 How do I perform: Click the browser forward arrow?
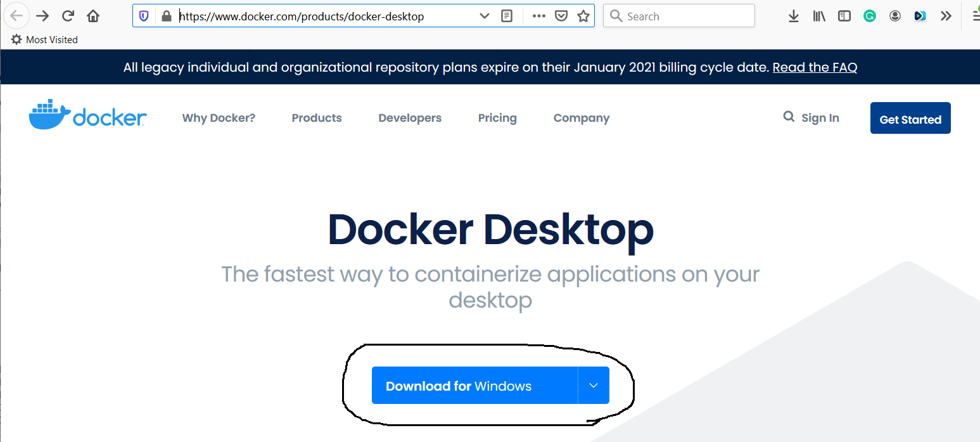[x=42, y=16]
